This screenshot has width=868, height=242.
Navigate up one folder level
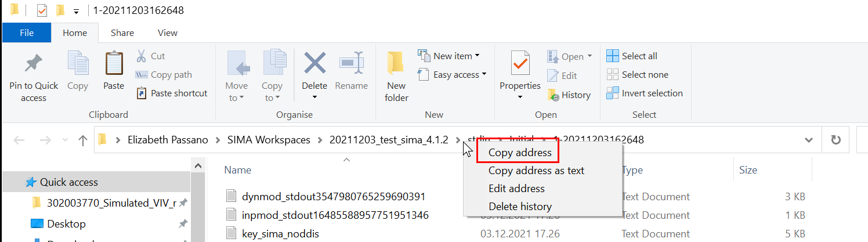pyautogui.click(x=83, y=140)
